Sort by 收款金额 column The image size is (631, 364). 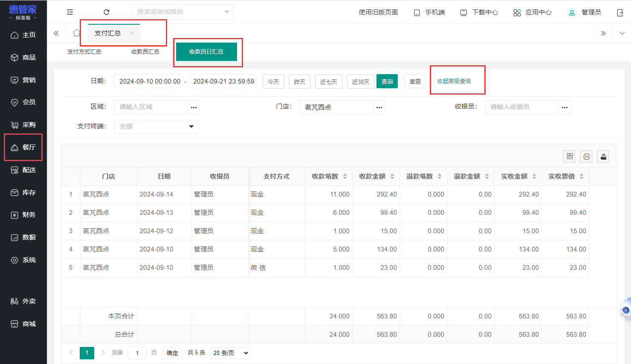click(392, 176)
